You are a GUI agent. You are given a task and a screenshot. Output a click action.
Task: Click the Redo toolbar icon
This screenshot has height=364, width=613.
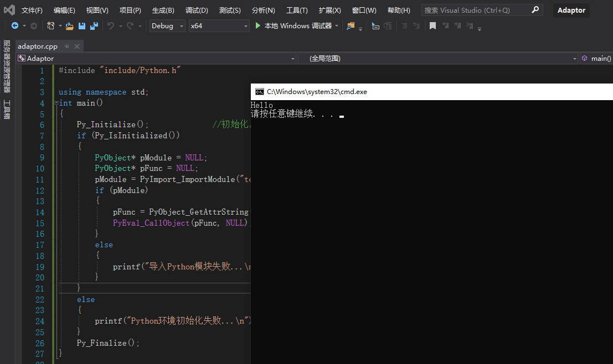(130, 25)
